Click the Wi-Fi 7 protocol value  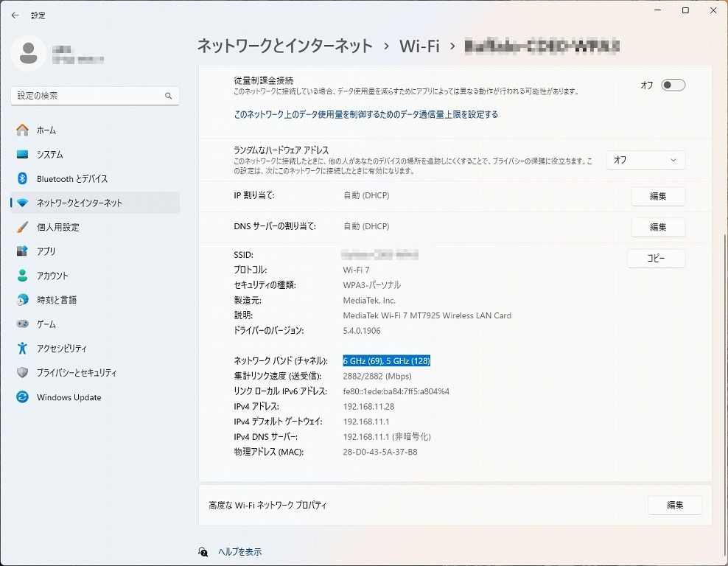356,270
